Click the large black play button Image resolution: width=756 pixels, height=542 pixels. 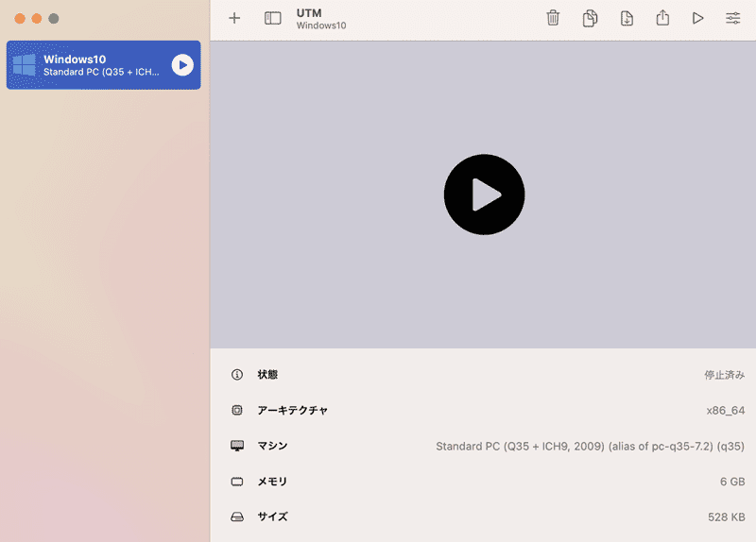click(x=484, y=195)
